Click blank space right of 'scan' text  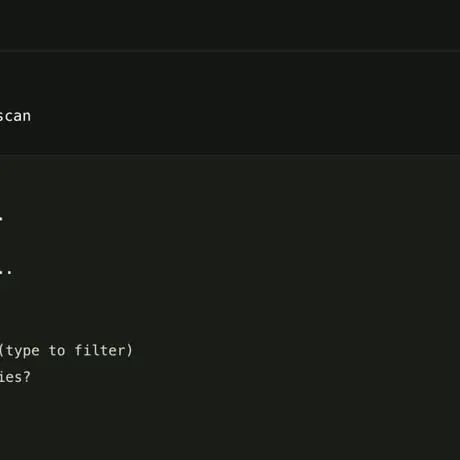(x=245, y=116)
